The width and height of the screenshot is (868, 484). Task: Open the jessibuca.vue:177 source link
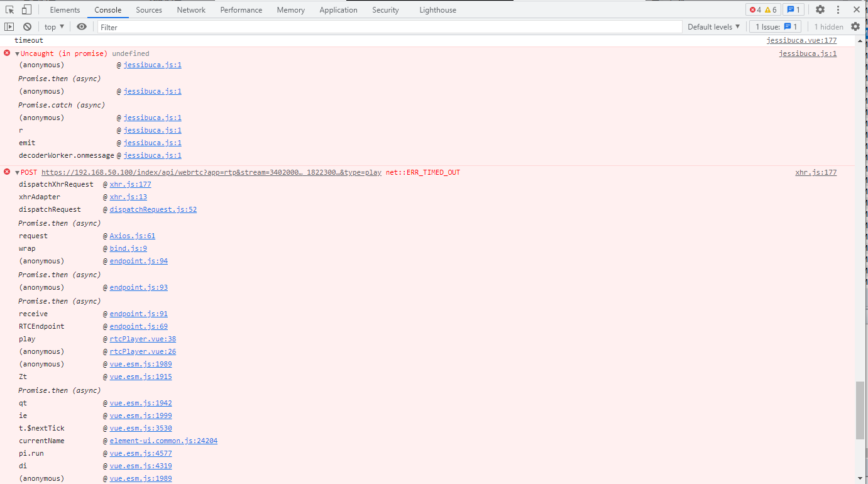(x=801, y=40)
